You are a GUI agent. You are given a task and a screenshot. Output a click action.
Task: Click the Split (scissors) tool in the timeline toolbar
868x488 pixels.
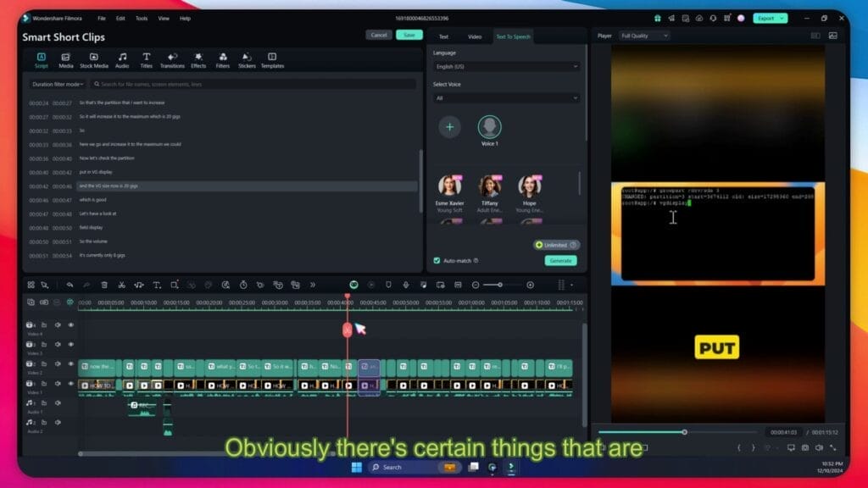point(122,286)
